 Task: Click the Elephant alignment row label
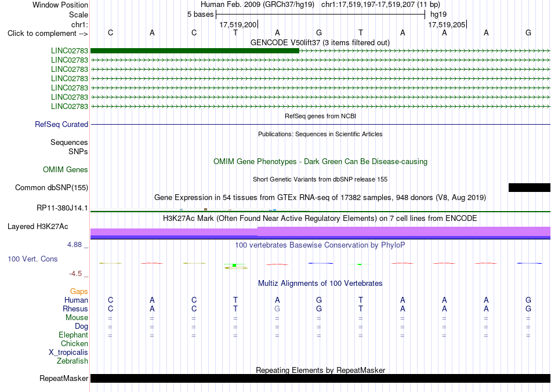(x=73, y=335)
